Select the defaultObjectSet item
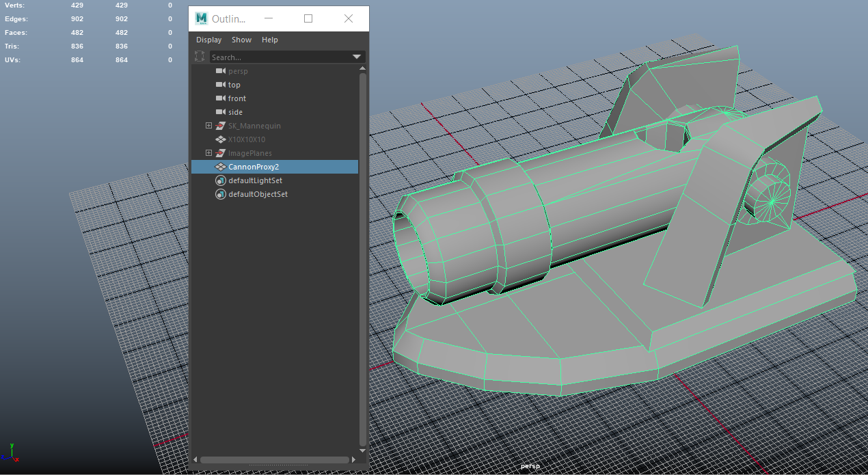Viewport: 868px width, 475px height. point(258,194)
